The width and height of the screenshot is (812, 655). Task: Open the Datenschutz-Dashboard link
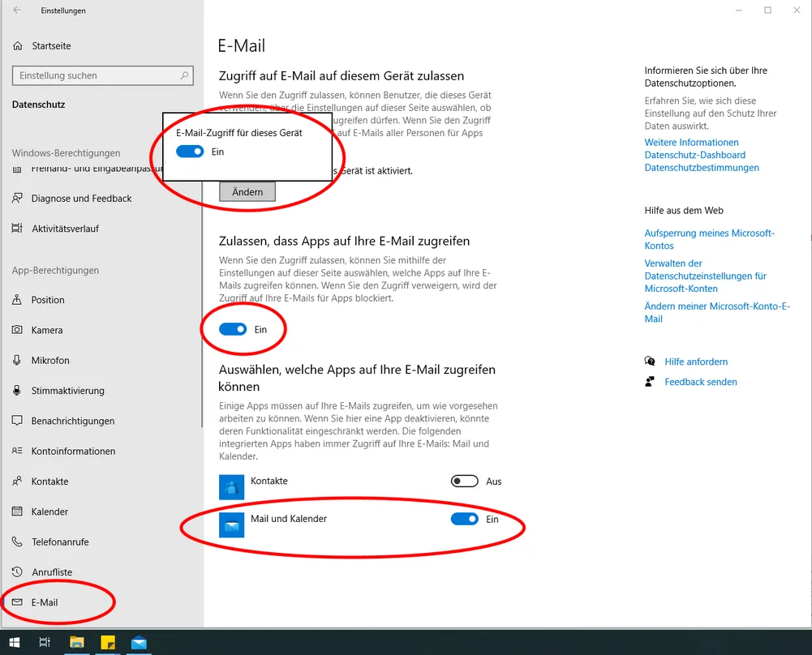(x=694, y=155)
